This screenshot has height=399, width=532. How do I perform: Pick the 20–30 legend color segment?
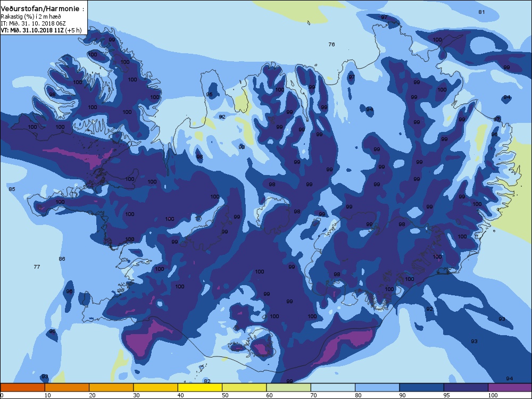pos(111,387)
